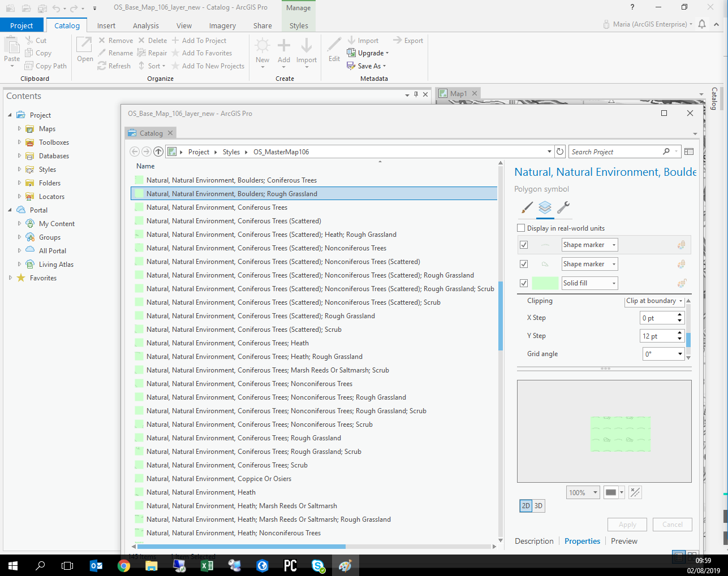This screenshot has height=576, width=728.
Task: Switch to the Insert ribbon tab
Action: (106, 25)
